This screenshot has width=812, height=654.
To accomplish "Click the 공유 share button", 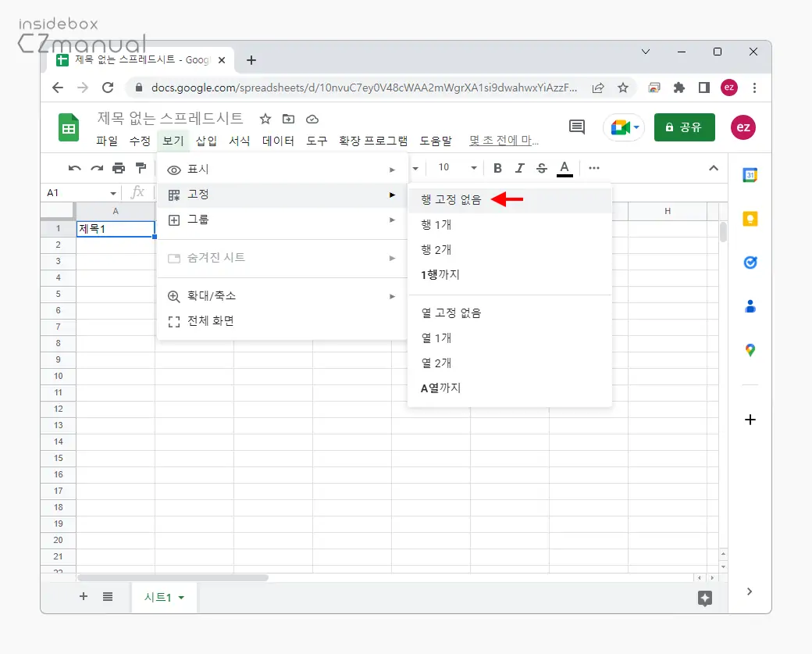I will 684,127.
